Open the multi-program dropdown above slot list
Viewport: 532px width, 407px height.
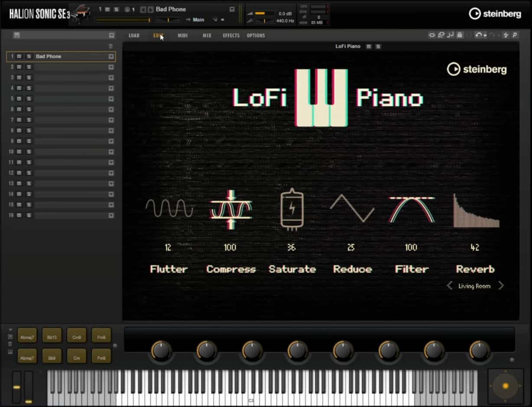tap(111, 35)
